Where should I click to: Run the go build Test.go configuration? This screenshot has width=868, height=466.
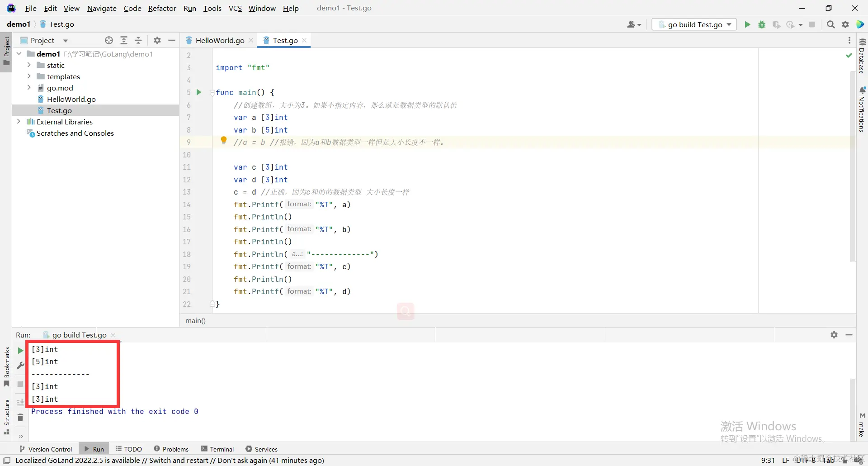[747, 24]
